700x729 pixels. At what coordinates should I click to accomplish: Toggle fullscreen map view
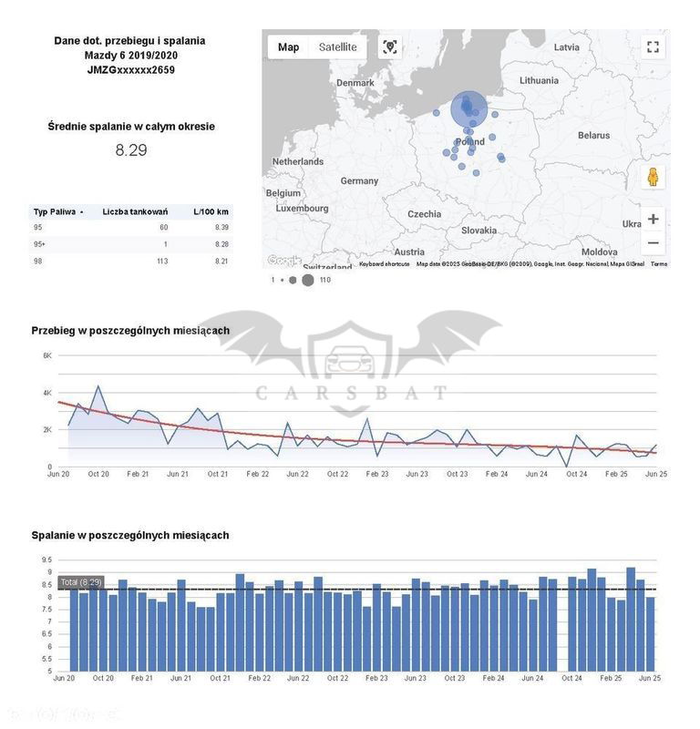point(652,47)
